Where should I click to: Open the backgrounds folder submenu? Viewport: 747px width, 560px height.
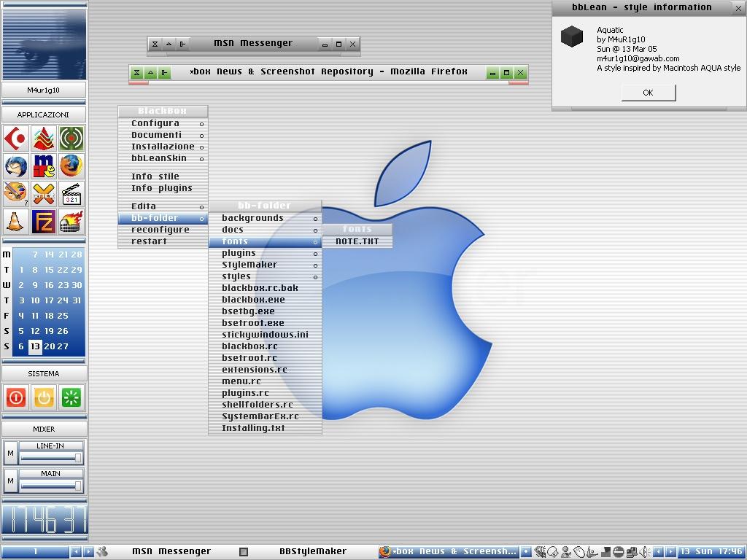tap(265, 218)
